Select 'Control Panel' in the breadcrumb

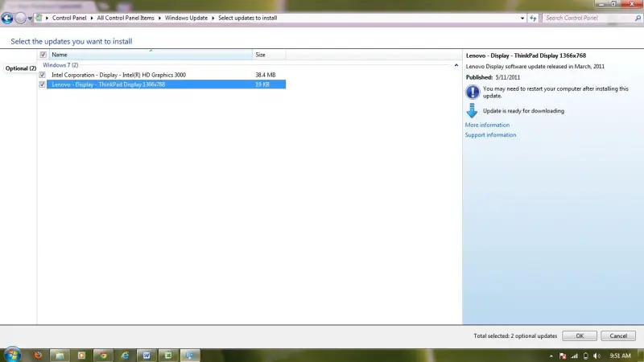pyautogui.click(x=69, y=18)
